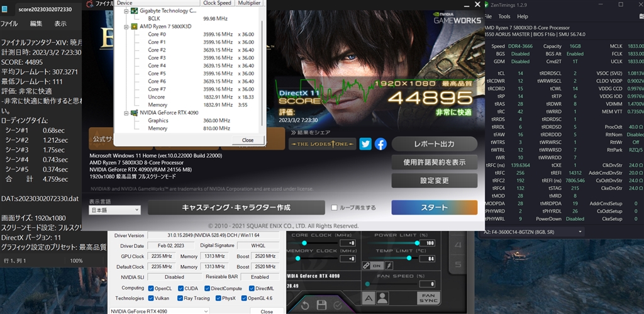Click the Power Limit value field

coord(427,244)
